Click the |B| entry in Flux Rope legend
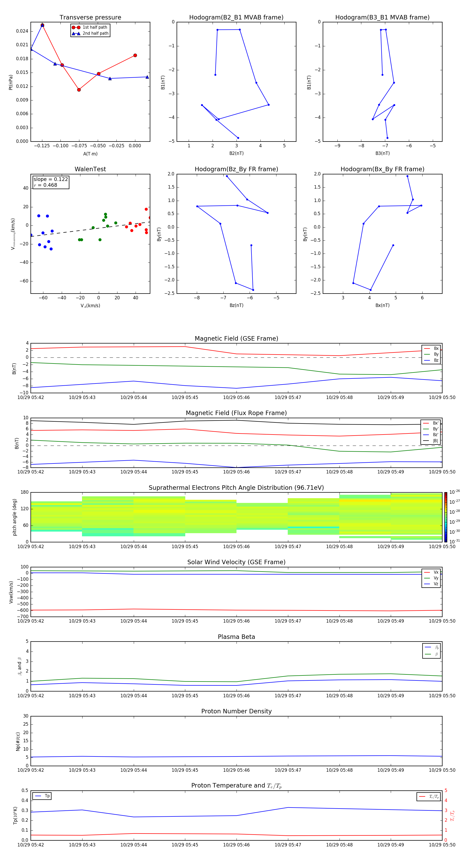This screenshot has height=868, width=473. (x=431, y=441)
